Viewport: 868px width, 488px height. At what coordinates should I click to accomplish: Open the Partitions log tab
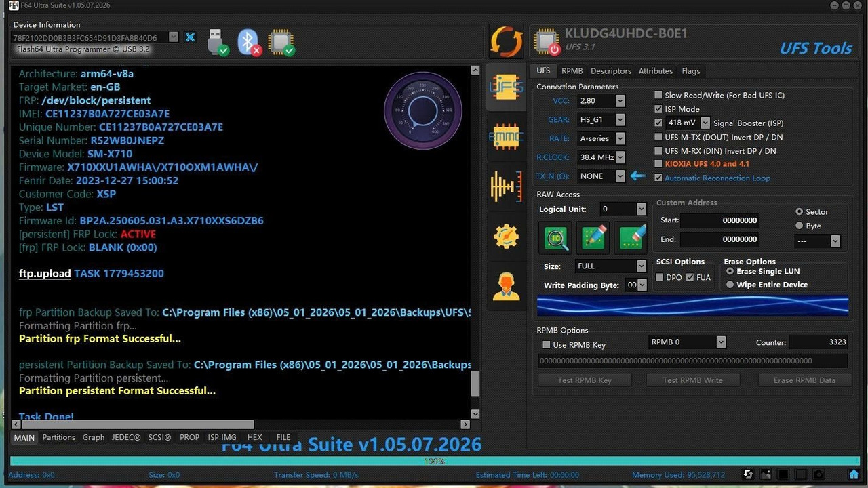point(59,437)
